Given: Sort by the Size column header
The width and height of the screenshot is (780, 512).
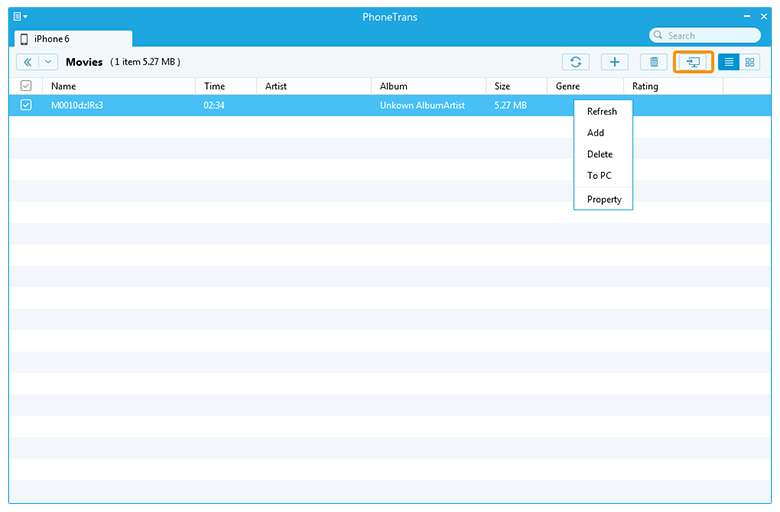Looking at the screenshot, I should click(x=503, y=86).
